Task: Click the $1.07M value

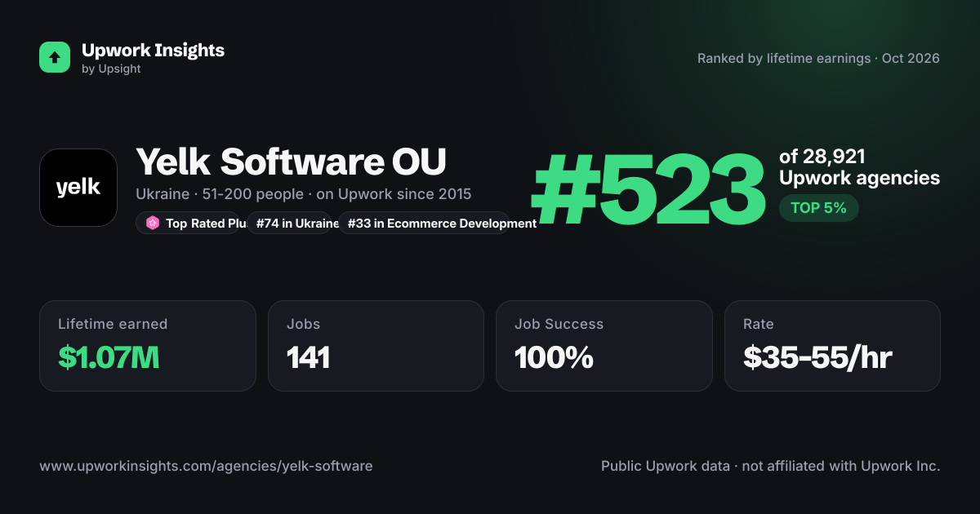Action: tap(109, 357)
